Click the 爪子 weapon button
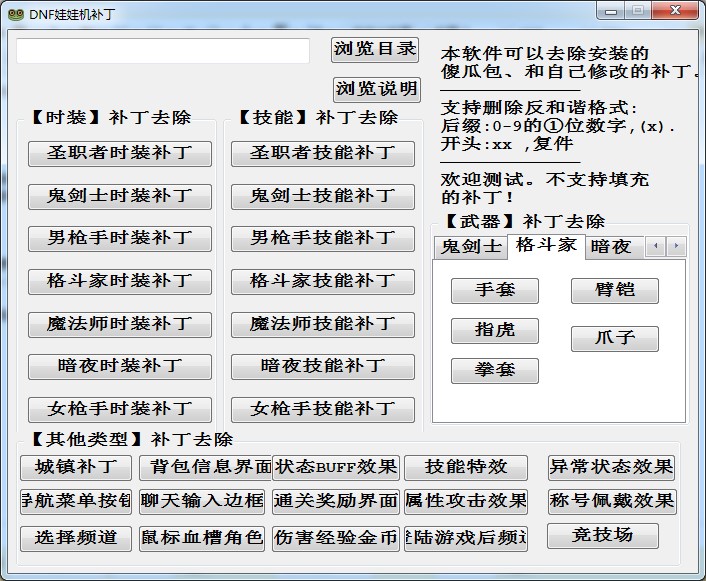This screenshot has width=706, height=581. pyautogui.click(x=615, y=339)
